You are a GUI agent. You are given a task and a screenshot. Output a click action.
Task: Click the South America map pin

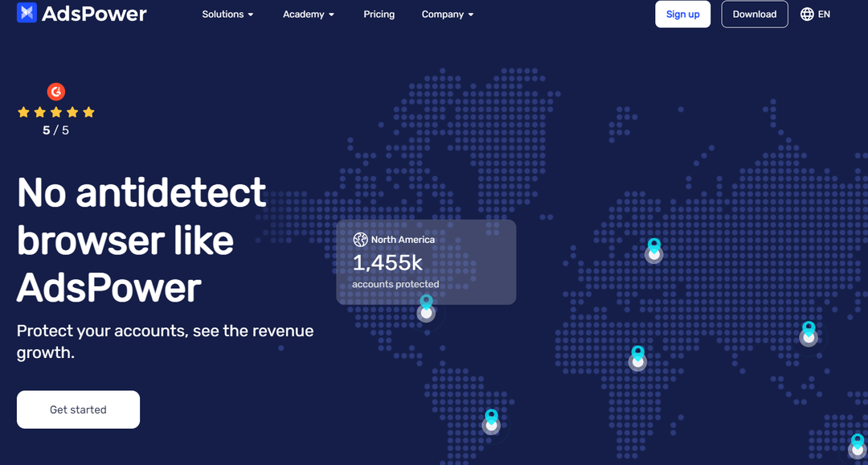click(x=491, y=422)
